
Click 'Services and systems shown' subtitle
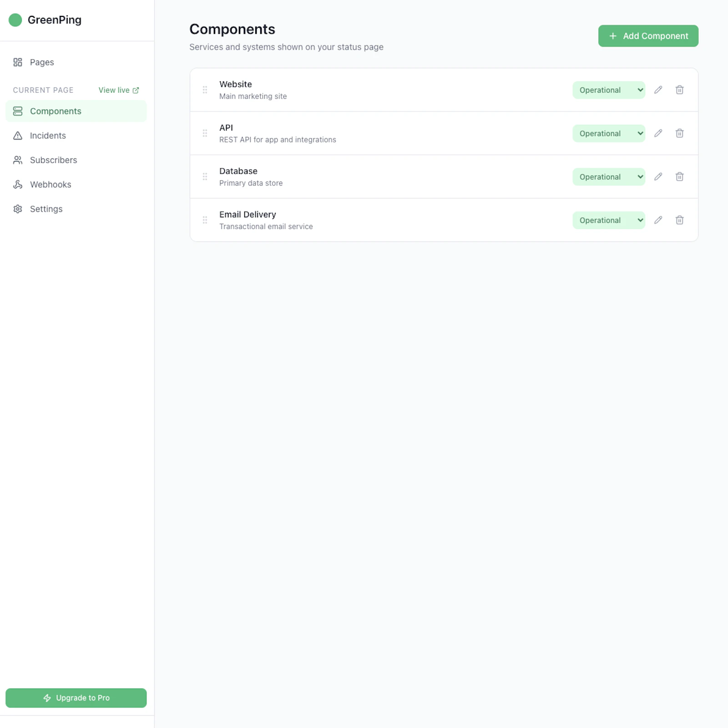[286, 47]
